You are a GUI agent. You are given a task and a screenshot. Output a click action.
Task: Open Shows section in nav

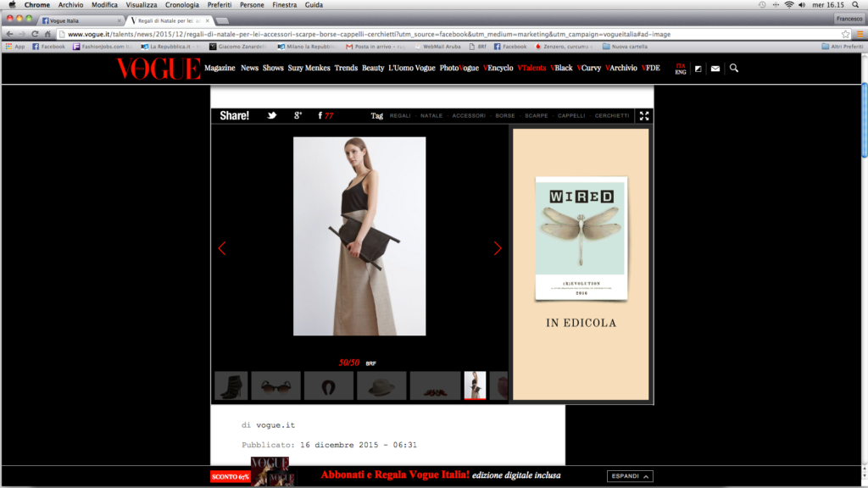[x=273, y=68]
